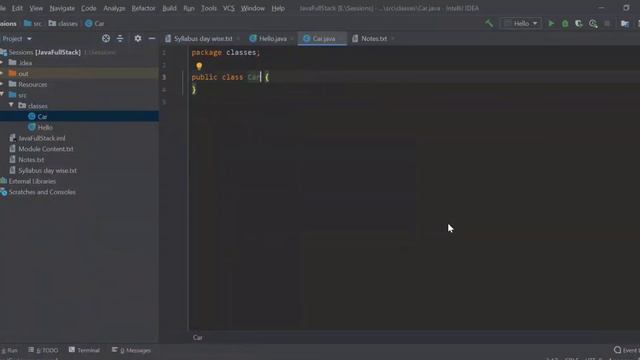Image resolution: width=640 pixels, height=360 pixels.
Task: Click the Car class icon in breadcrumb
Action: click(x=89, y=24)
